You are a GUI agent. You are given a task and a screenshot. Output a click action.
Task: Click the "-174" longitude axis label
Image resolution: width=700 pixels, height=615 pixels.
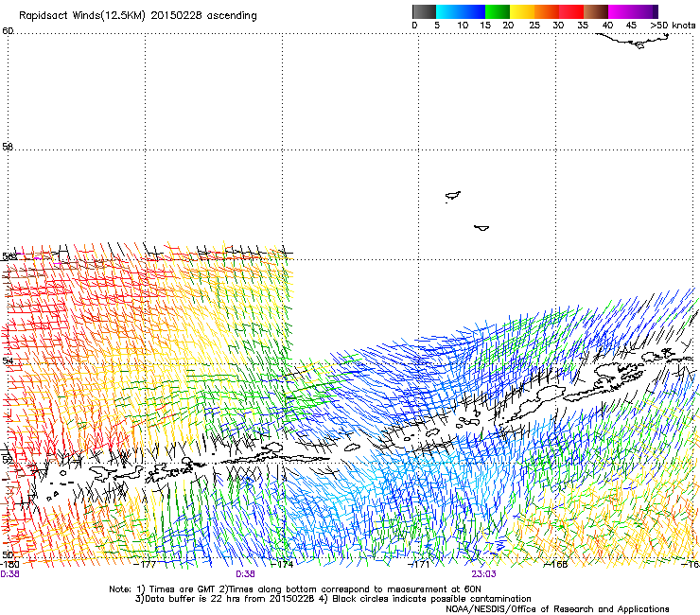282,564
